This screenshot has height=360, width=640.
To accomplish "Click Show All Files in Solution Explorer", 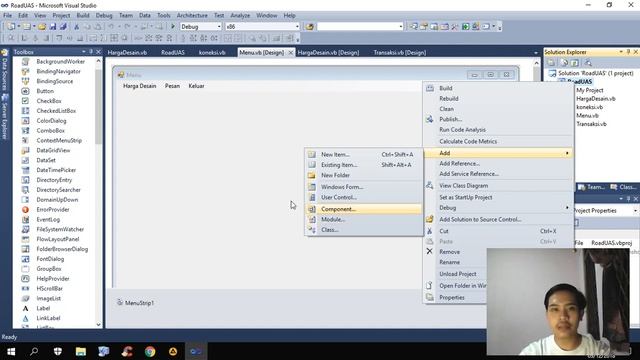I will point(564,62).
